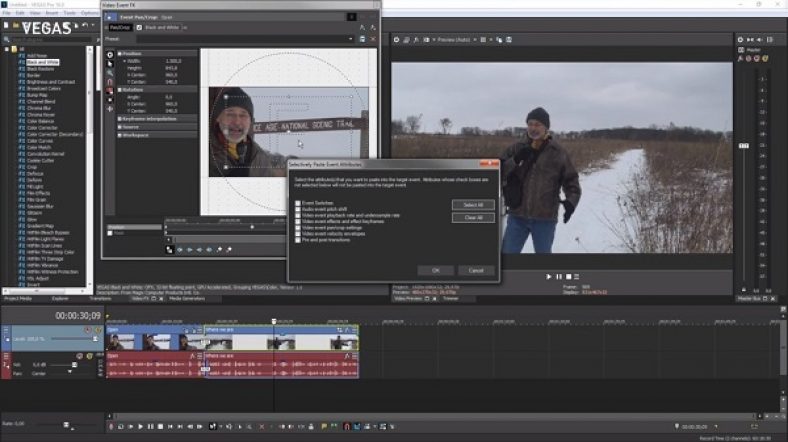Check the Event Switches checkbox
The width and height of the screenshot is (788, 442).
click(x=298, y=203)
